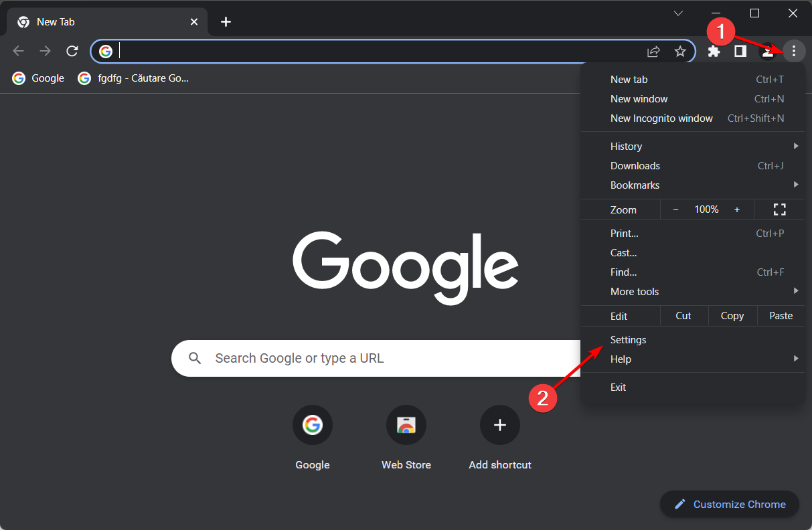Open the fgdfg - Căutare Go... bookmark
This screenshot has height=530, width=812.
pos(133,78)
